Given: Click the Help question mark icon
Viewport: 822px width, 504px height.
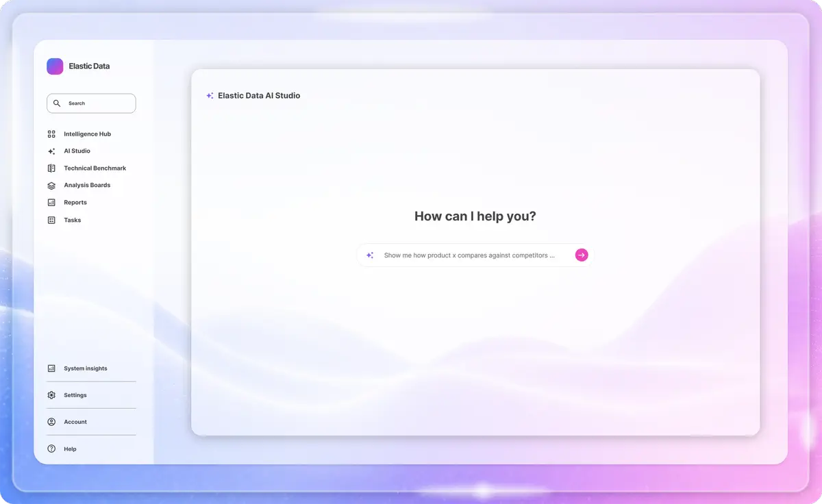Looking at the screenshot, I should 51,449.
